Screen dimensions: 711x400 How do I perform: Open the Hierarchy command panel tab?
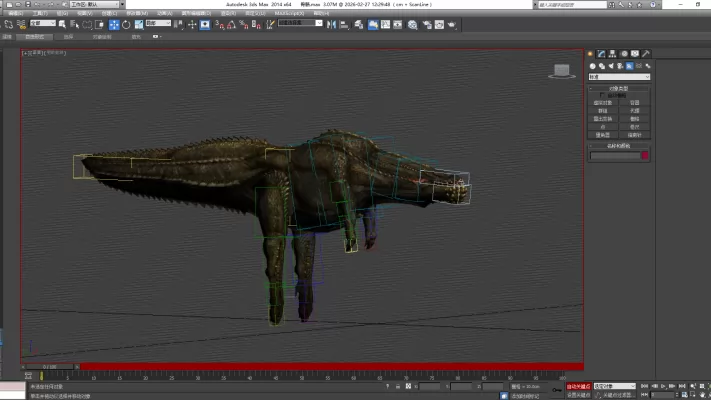point(613,54)
